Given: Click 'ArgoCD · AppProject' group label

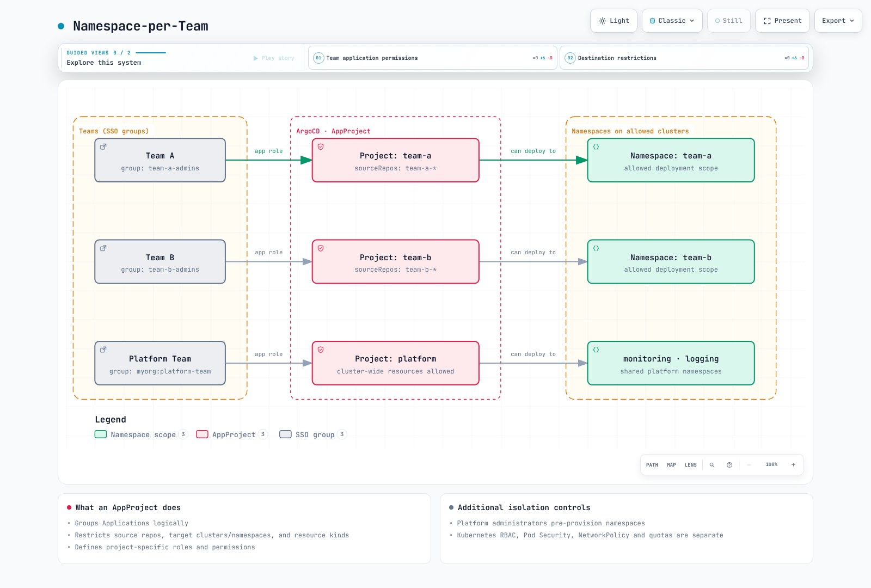Looking at the screenshot, I should tap(333, 131).
